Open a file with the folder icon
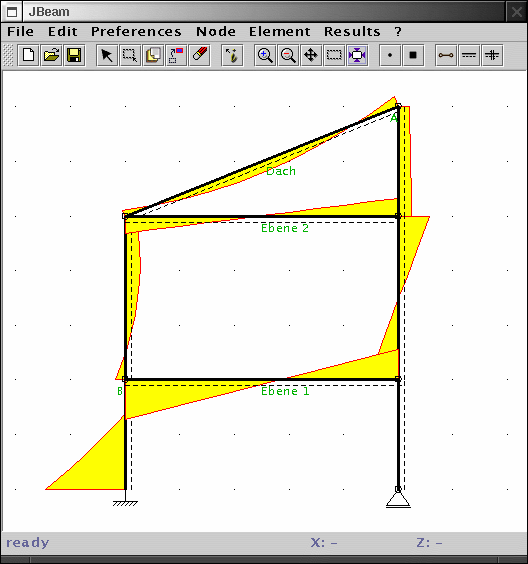 tap(51, 55)
